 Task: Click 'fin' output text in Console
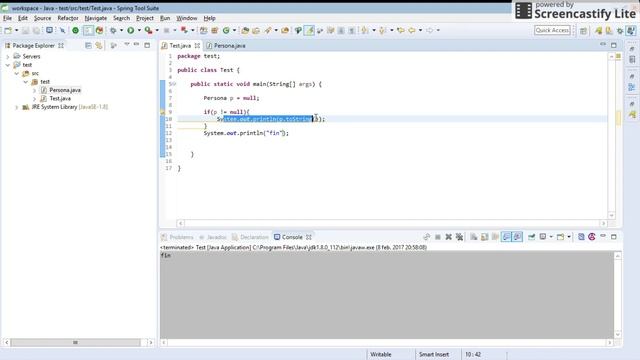pos(166,256)
